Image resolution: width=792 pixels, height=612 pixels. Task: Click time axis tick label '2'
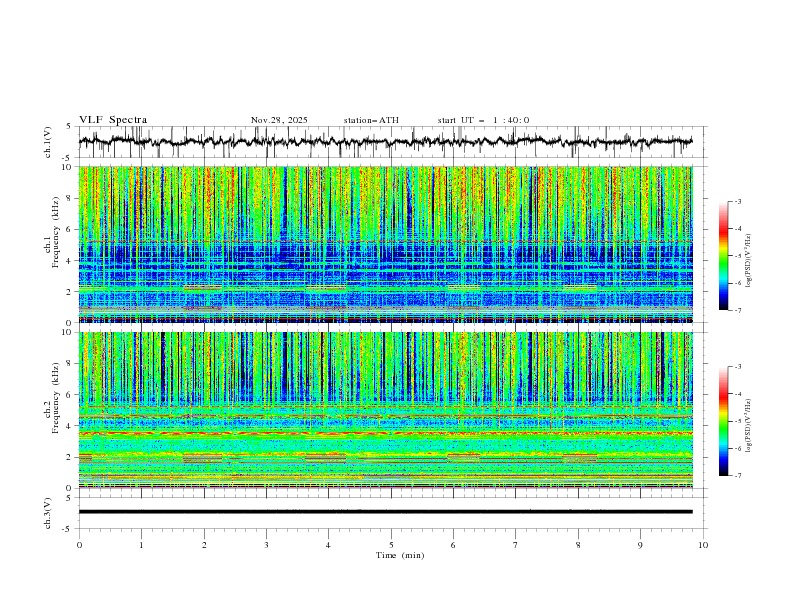click(204, 545)
